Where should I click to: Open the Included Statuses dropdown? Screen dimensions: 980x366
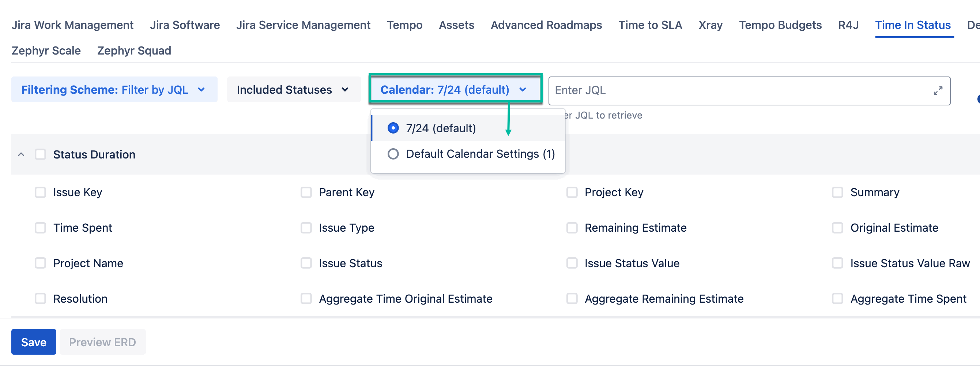294,90
